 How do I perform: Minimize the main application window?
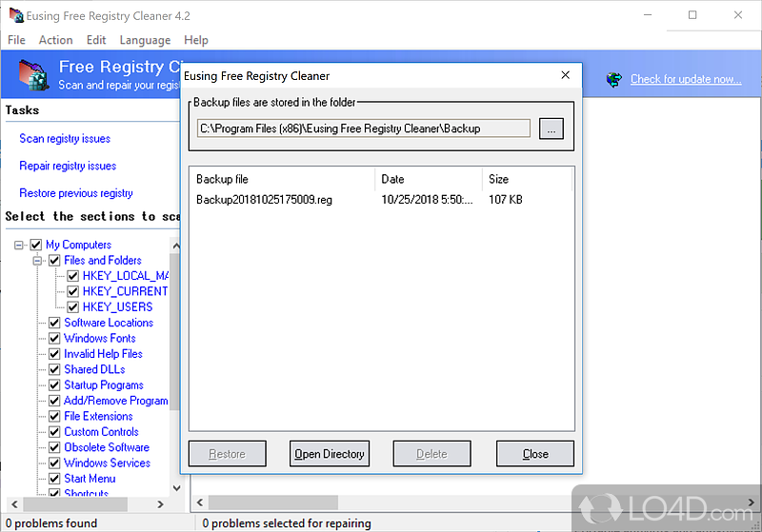point(648,15)
